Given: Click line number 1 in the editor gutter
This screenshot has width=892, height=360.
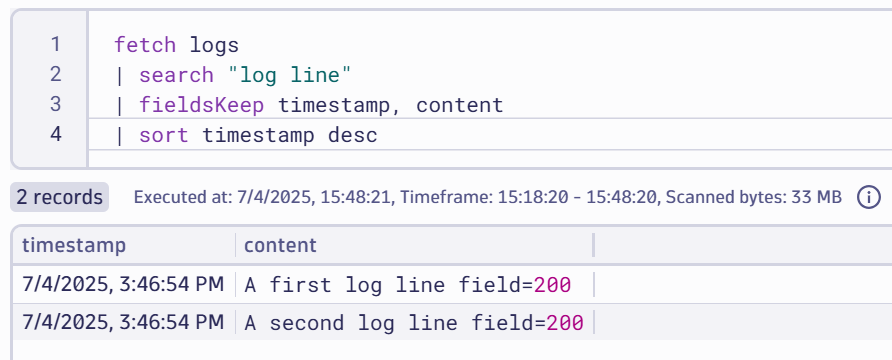Looking at the screenshot, I should point(55,44).
